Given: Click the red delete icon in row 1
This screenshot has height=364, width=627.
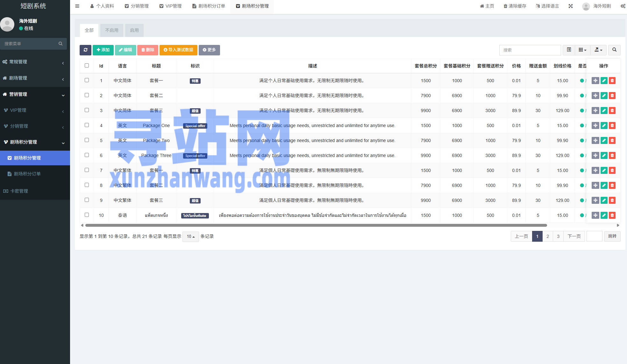Looking at the screenshot, I should [612, 81].
